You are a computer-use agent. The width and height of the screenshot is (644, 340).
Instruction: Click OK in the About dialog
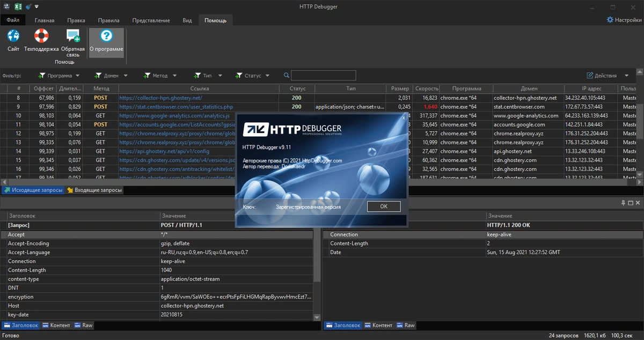(384, 206)
